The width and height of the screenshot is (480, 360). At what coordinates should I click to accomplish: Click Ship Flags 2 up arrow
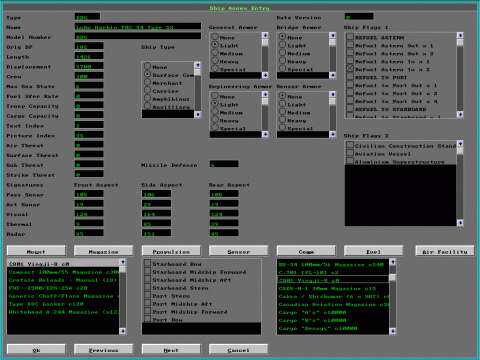pyautogui.click(x=460, y=144)
